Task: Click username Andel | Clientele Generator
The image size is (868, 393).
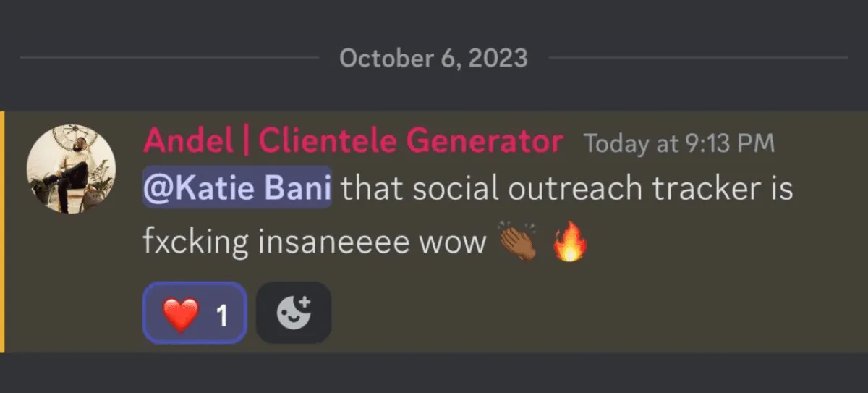Action: [353, 143]
